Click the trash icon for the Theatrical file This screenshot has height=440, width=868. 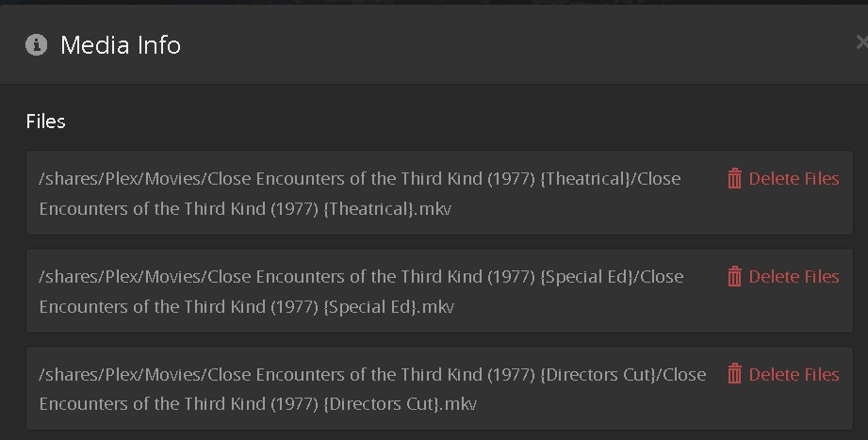[734, 179]
